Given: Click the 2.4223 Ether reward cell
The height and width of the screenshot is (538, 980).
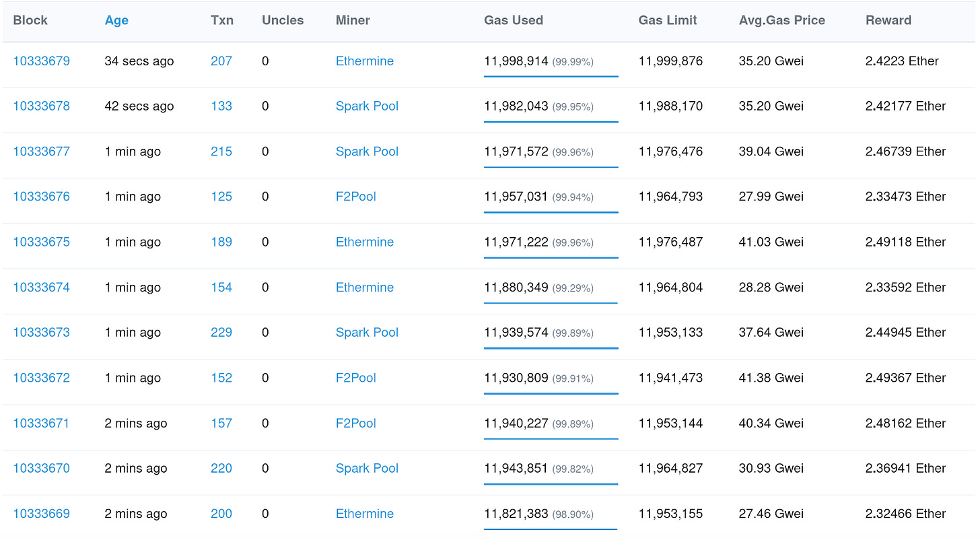Looking at the screenshot, I should pos(901,61).
